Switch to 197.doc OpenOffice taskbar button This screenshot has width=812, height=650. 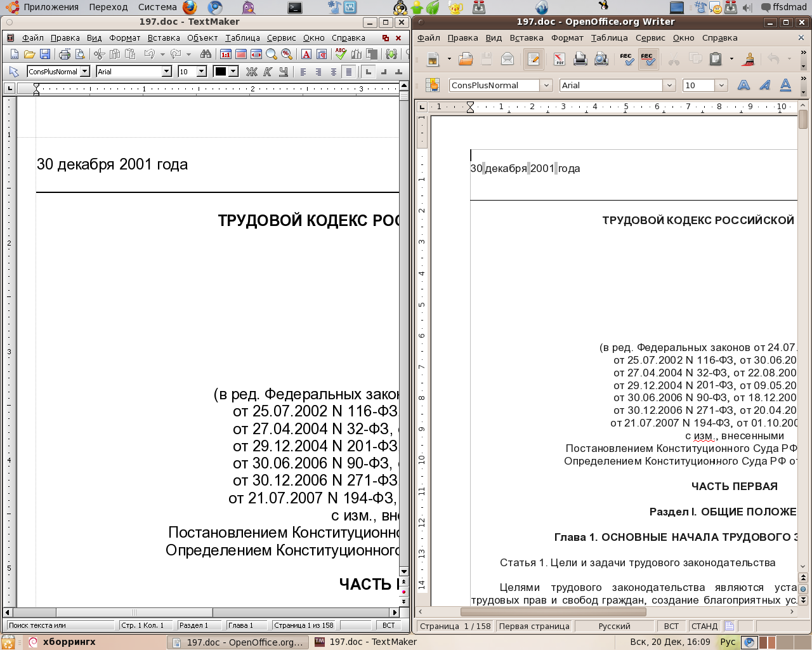[x=237, y=642]
